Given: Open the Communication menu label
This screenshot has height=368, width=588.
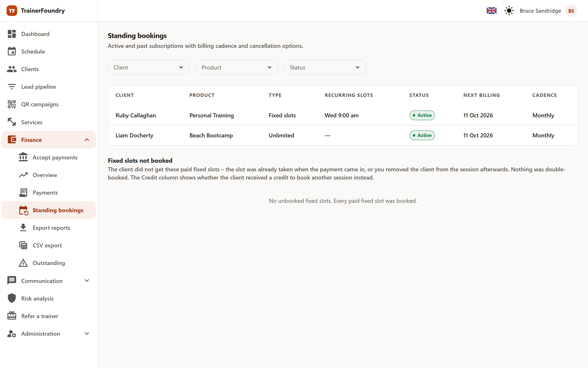Looking at the screenshot, I should click(x=42, y=281).
